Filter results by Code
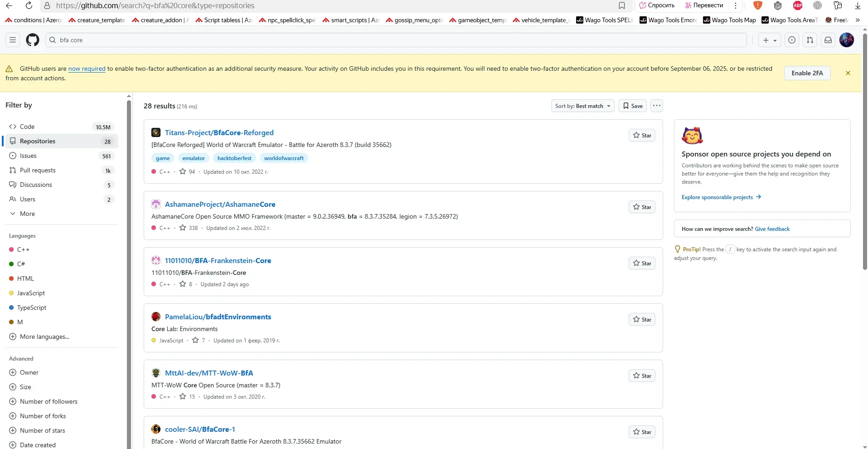This screenshot has height=449, width=868. 62,127
